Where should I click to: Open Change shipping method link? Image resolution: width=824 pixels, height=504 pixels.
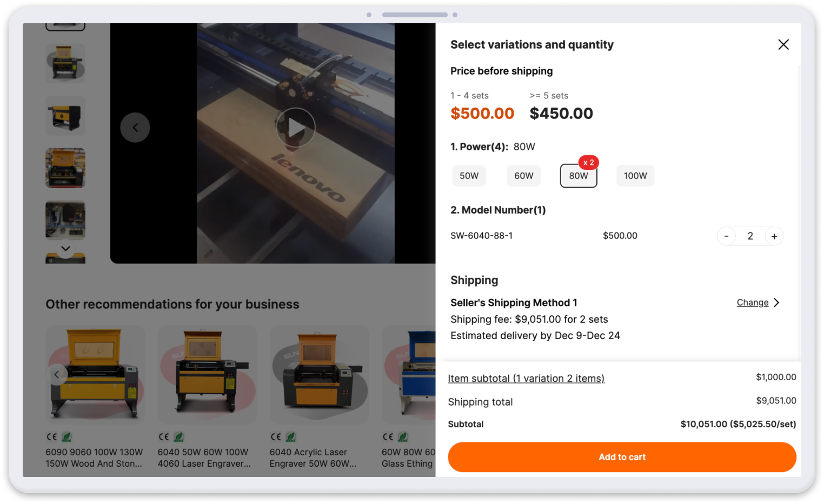point(753,303)
